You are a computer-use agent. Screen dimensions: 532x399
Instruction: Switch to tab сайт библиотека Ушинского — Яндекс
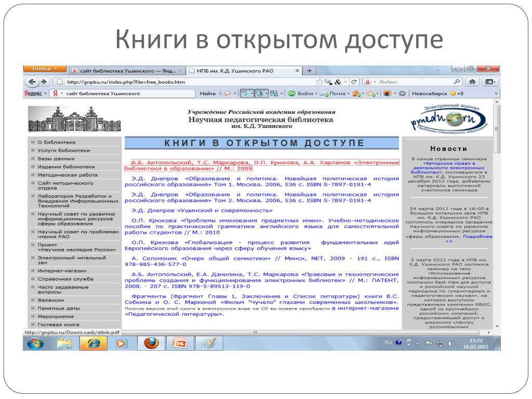click(128, 71)
